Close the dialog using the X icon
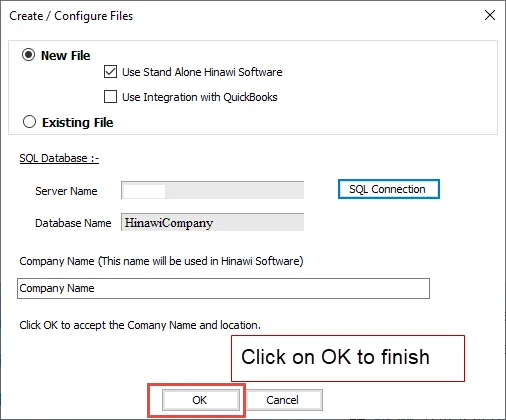 pos(490,15)
